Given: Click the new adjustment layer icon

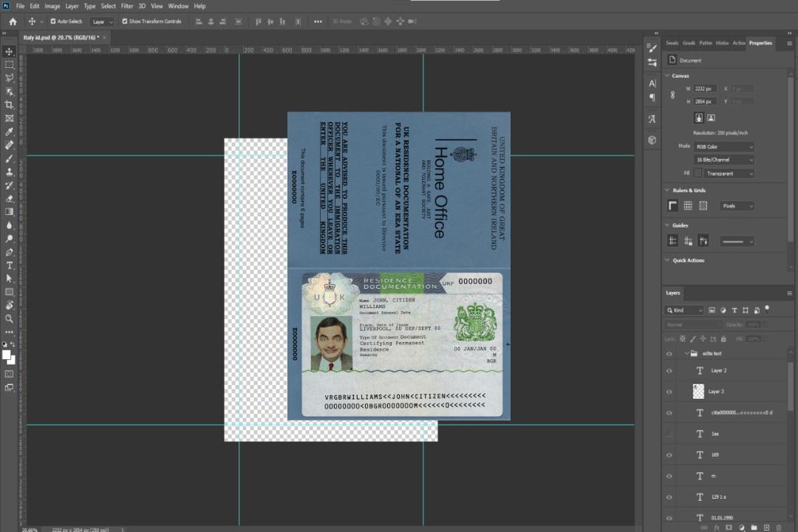Looking at the screenshot, I should coord(742,528).
